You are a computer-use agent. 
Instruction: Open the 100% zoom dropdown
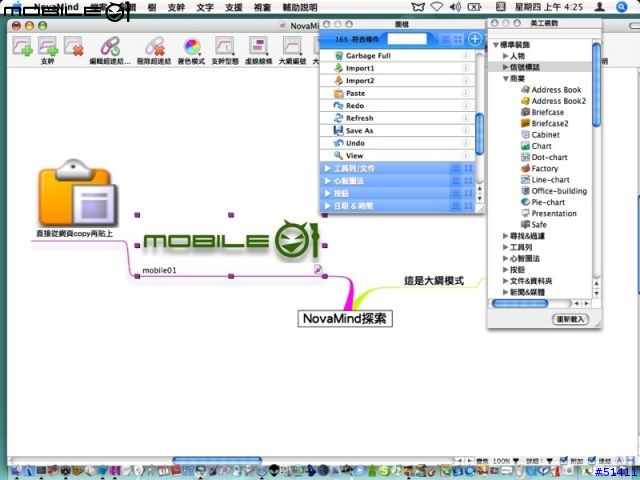click(x=506, y=461)
